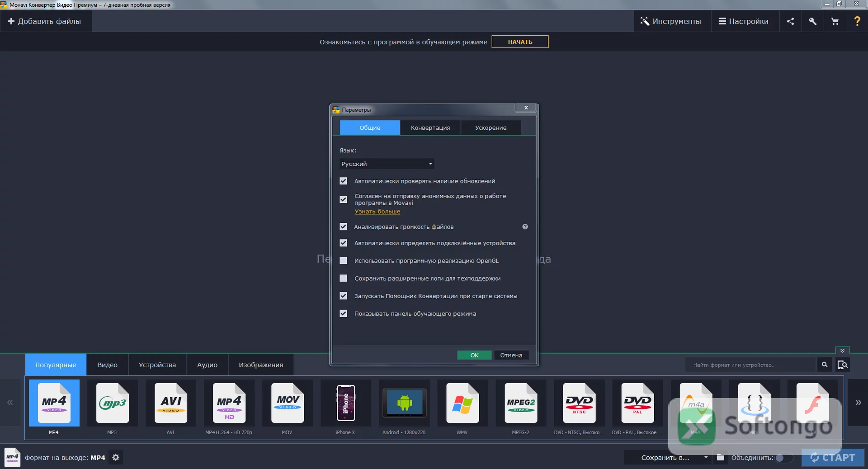Toggle anonymous data sharing consent checkbox
868x469 pixels.
(x=344, y=199)
